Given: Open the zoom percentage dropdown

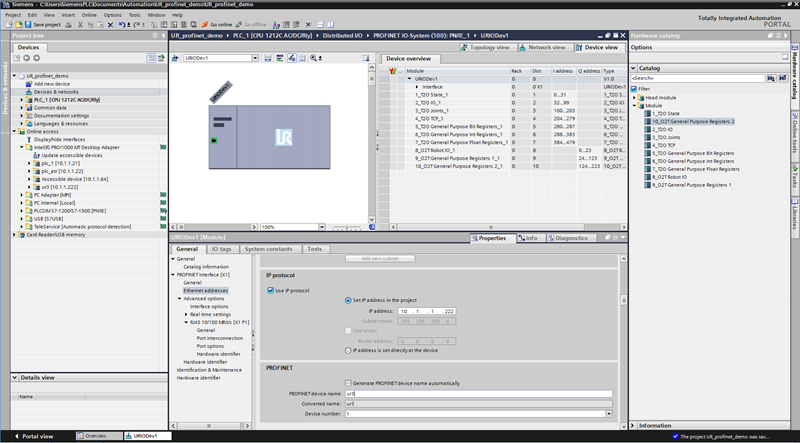Looking at the screenshot, I should (x=321, y=227).
